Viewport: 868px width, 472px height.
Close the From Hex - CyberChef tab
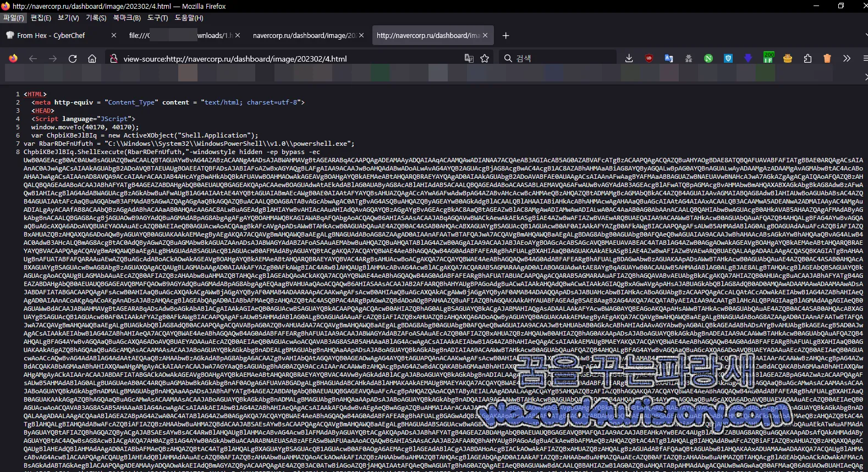click(114, 35)
